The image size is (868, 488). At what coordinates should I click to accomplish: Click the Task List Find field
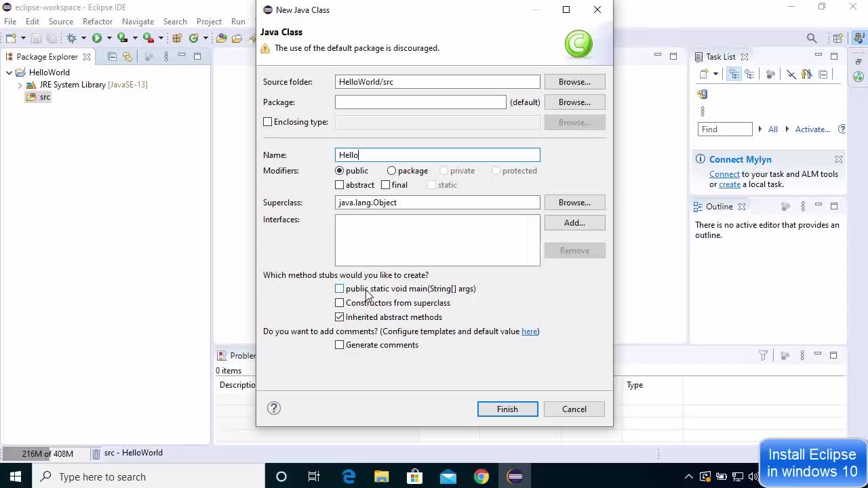pos(725,129)
